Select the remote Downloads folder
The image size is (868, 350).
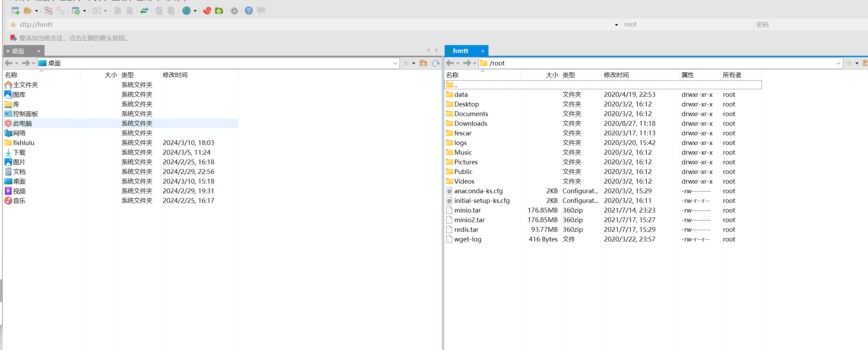[603, 123]
